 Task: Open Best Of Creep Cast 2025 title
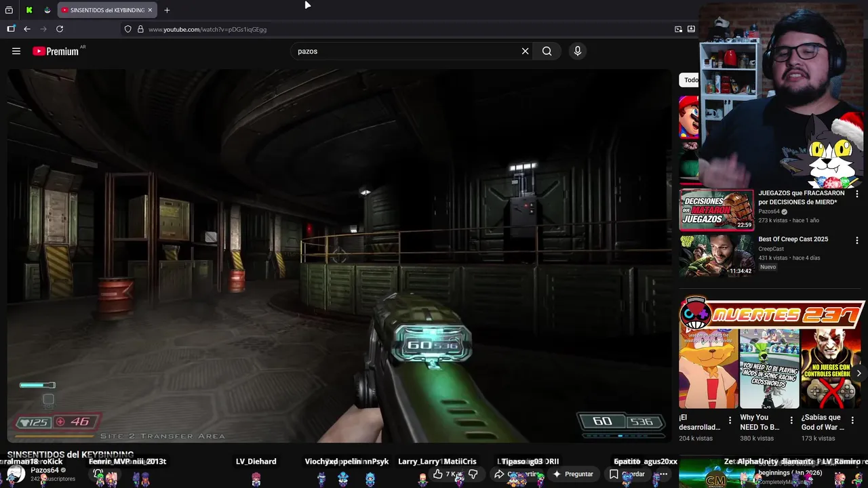[x=793, y=239]
